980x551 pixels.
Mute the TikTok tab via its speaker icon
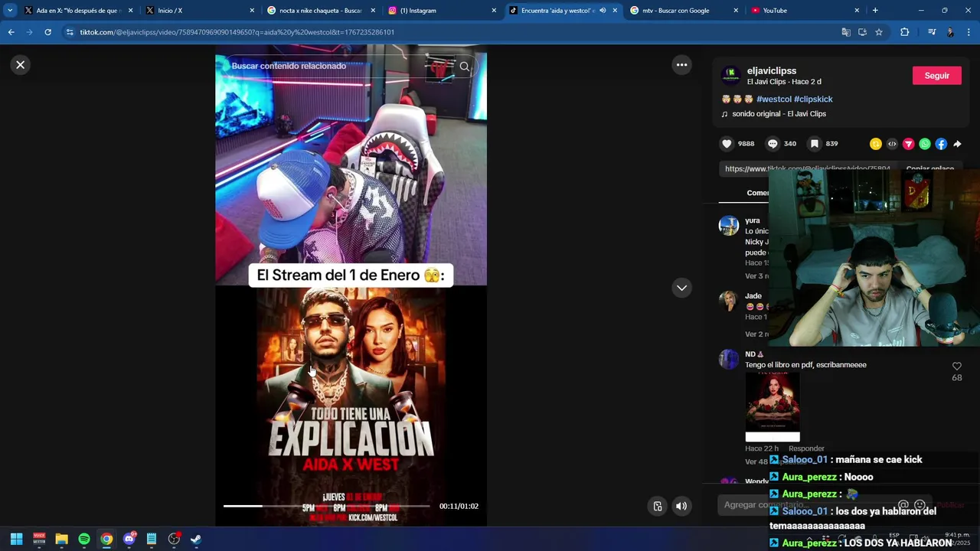pos(603,11)
